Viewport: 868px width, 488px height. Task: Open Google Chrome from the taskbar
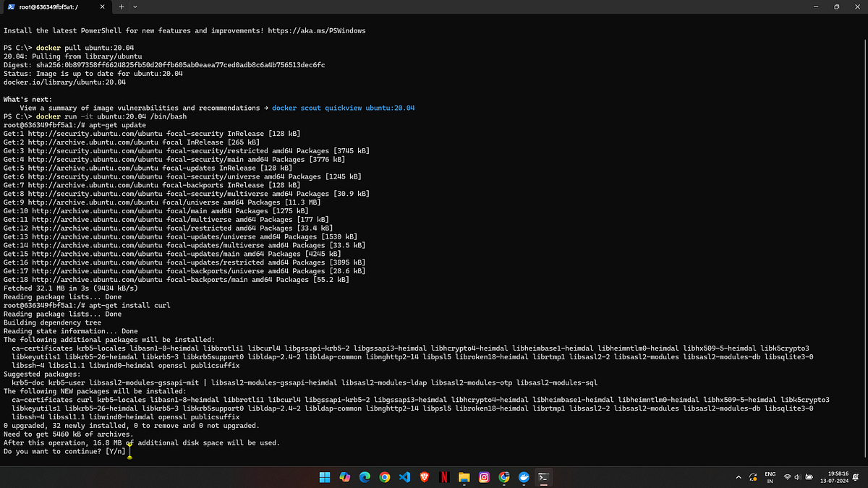(383, 477)
